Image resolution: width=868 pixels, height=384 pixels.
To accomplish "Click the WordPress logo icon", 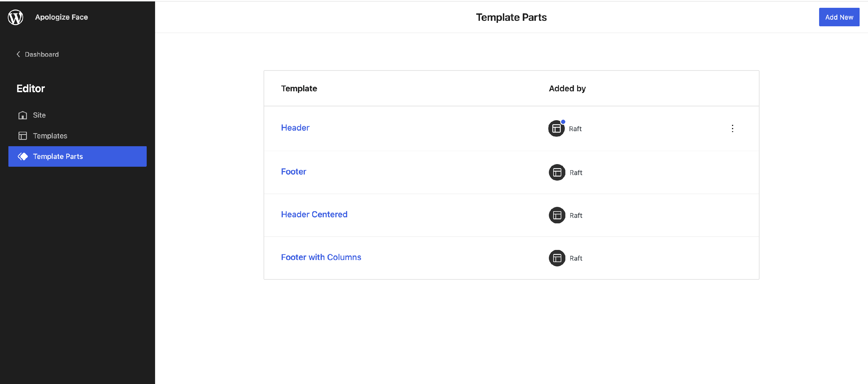I will 16,17.
